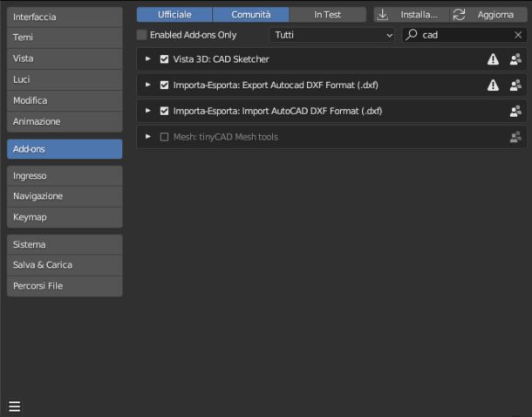This screenshot has width=532, height=417.
Task: Open the Keymap preferences section
Action: click(x=65, y=216)
